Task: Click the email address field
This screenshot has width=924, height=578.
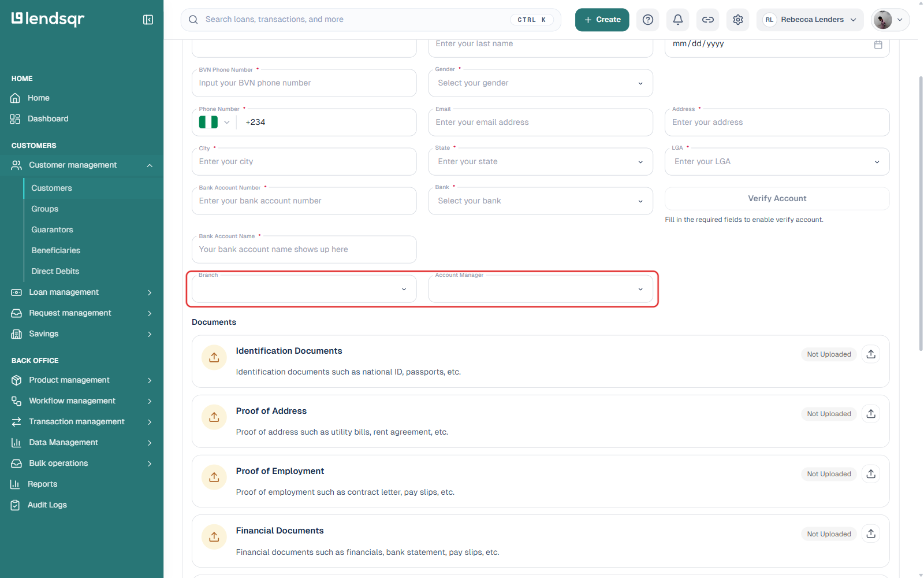Action: click(x=541, y=122)
